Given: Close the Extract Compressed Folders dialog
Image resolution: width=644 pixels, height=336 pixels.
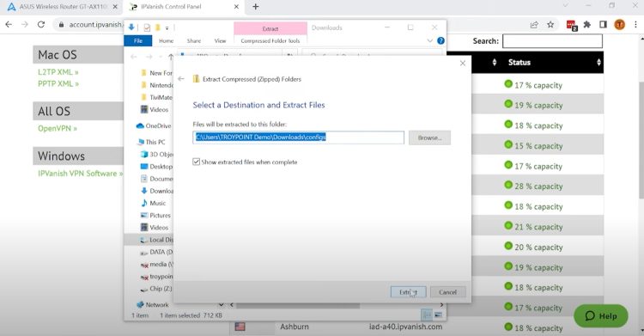Looking at the screenshot, I should (463, 63).
